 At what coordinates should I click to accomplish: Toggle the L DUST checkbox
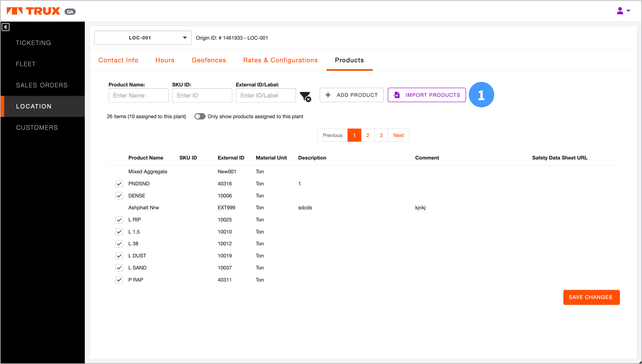tap(119, 256)
